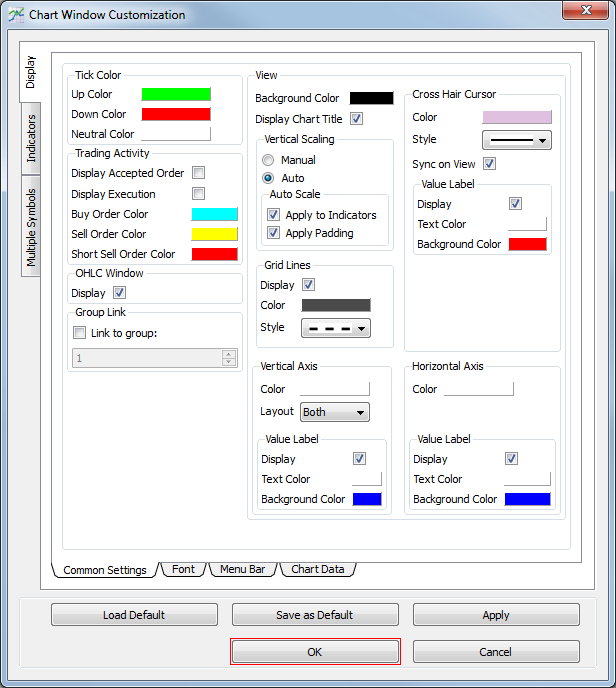Viewport: 616px width, 688px height.
Task: Enable Display Accepted Order checkbox
Action: pos(199,173)
